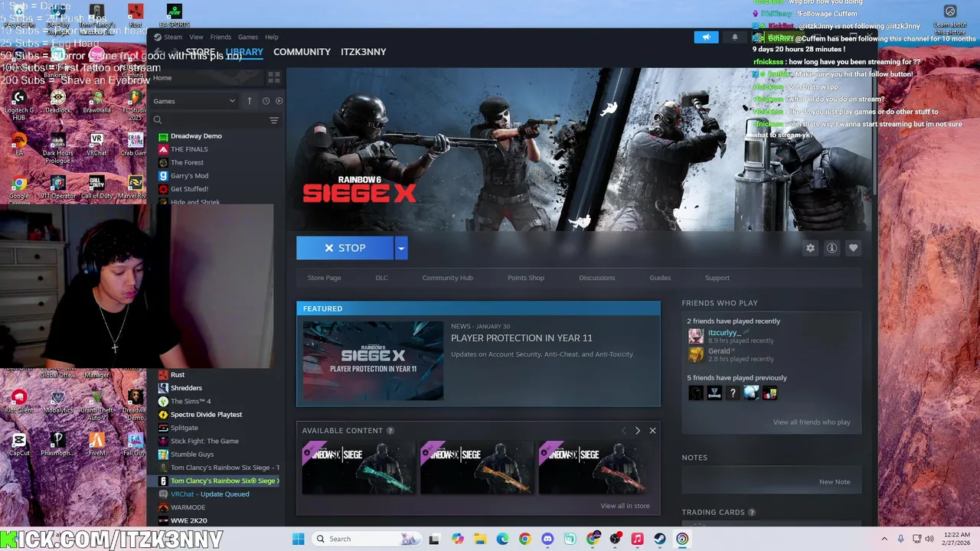The height and width of the screenshot is (551, 980).
Task: Switch to the LIBRARY tab
Action: click(244, 52)
